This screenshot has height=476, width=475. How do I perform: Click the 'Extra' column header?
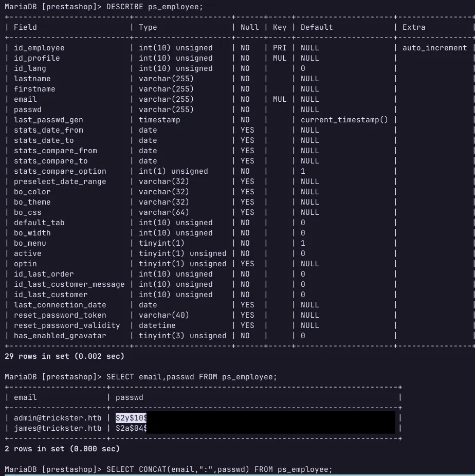point(414,27)
